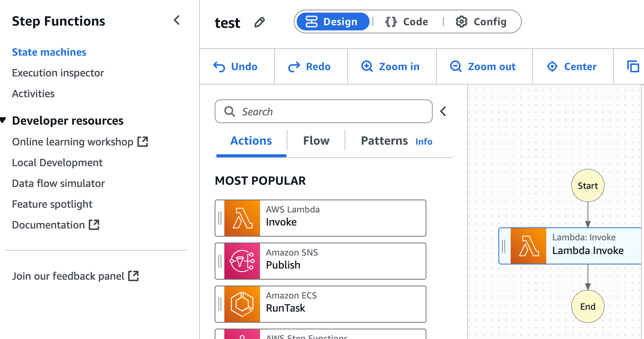
Task: Choose the Amazon ECS RunTask action
Action: click(x=320, y=304)
